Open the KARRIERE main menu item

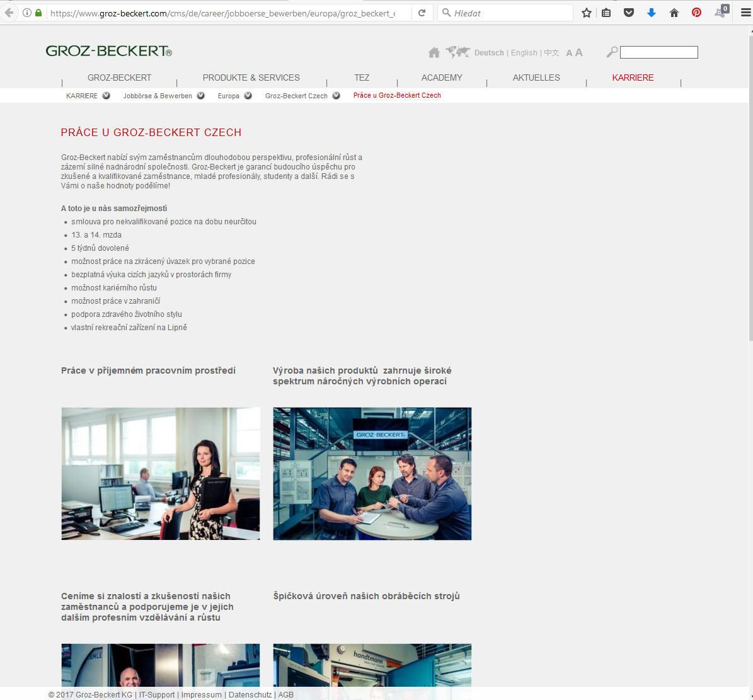click(633, 77)
